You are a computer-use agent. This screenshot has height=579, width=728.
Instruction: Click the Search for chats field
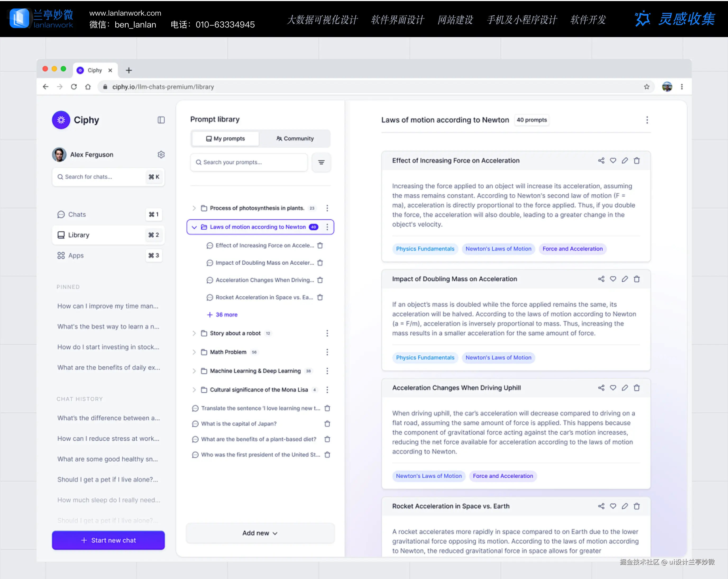108,177
